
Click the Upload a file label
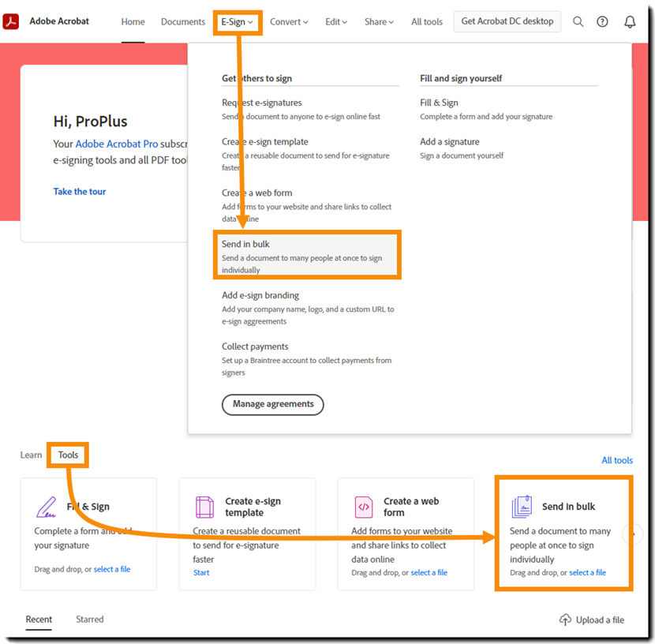[x=600, y=620]
